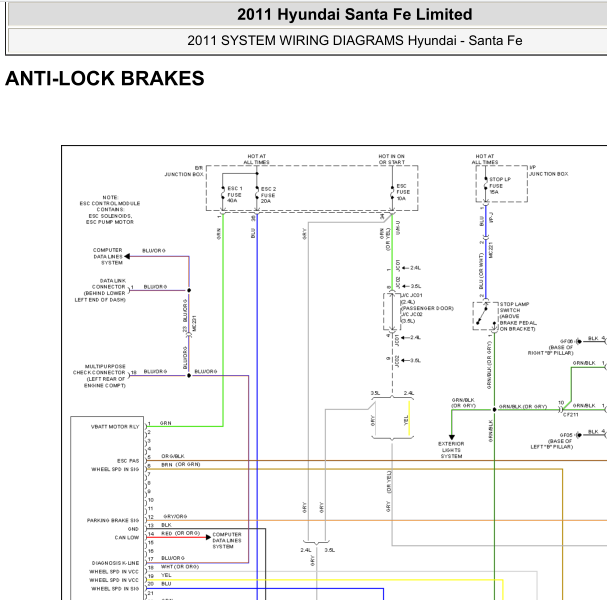
Task: Click the 'ESC 1 FUSE 40A' label
Action: pos(235,195)
